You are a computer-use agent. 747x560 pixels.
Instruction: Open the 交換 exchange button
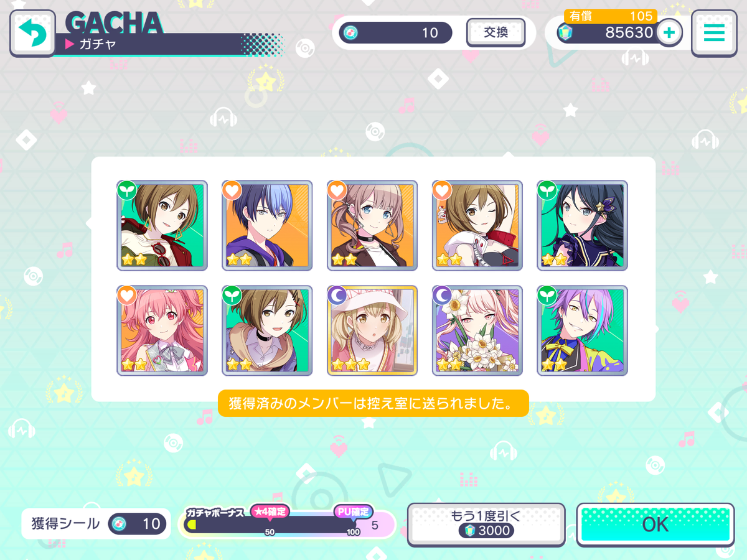click(496, 32)
